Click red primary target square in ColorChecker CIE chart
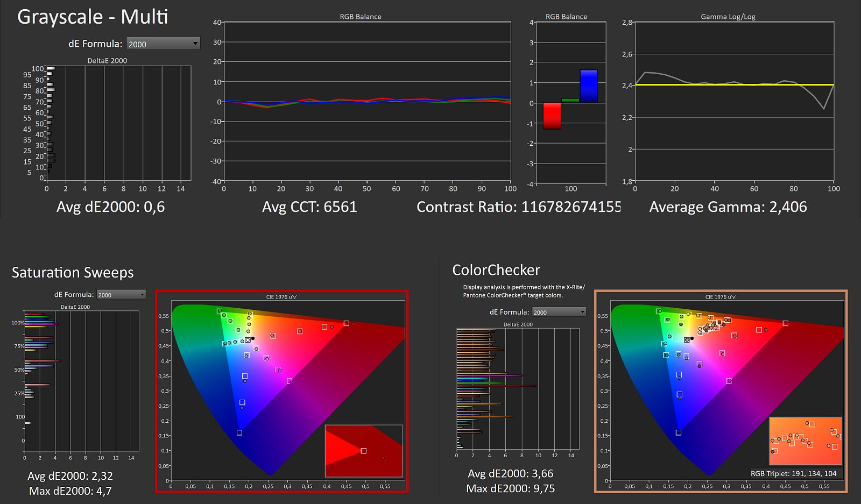Viewport: 861px width, 504px height. pos(786,323)
